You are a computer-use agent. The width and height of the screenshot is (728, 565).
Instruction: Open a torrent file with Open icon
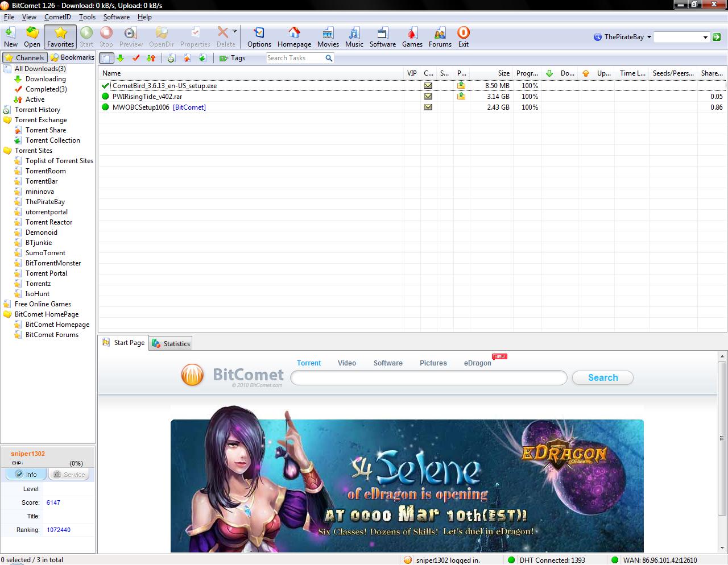click(x=32, y=37)
